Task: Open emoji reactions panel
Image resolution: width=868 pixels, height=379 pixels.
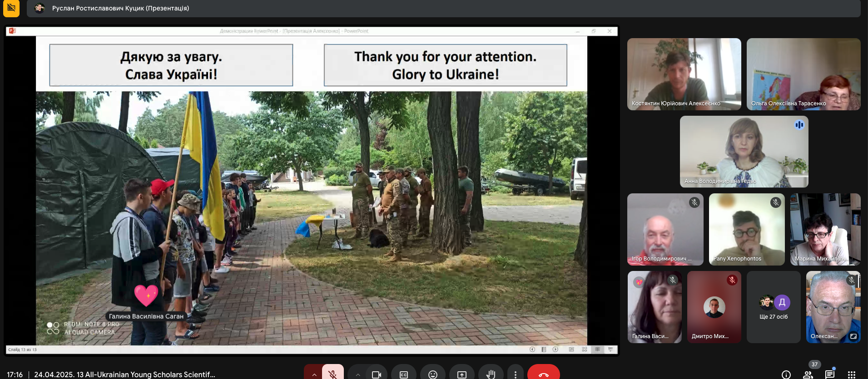Action: click(x=433, y=374)
